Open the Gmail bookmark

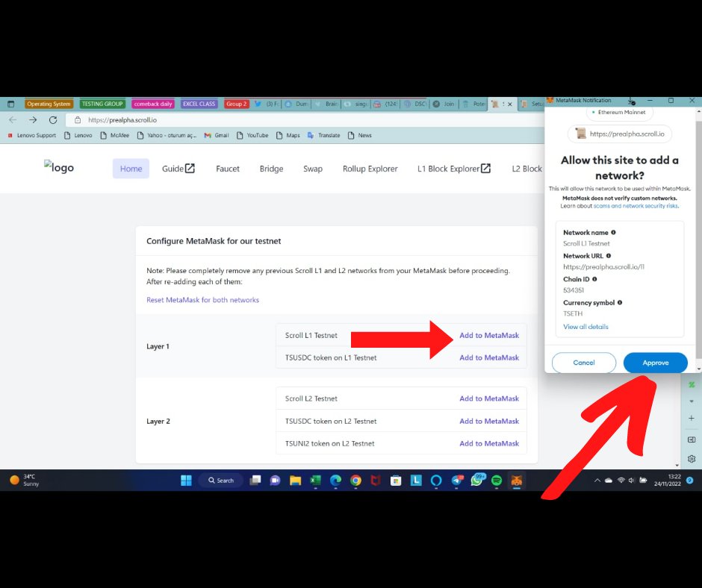(217, 135)
